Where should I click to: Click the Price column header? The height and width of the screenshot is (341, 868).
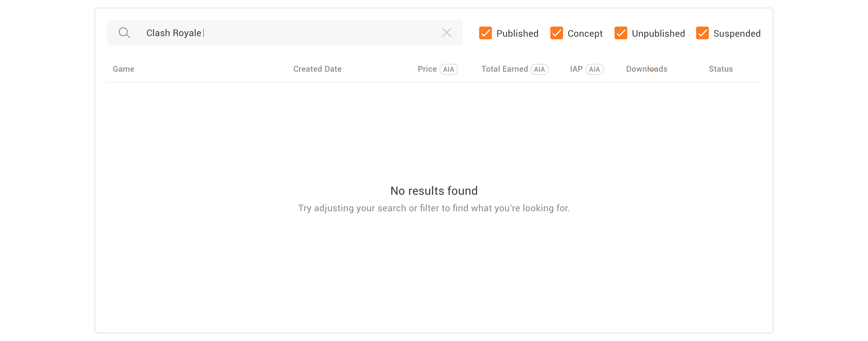427,69
